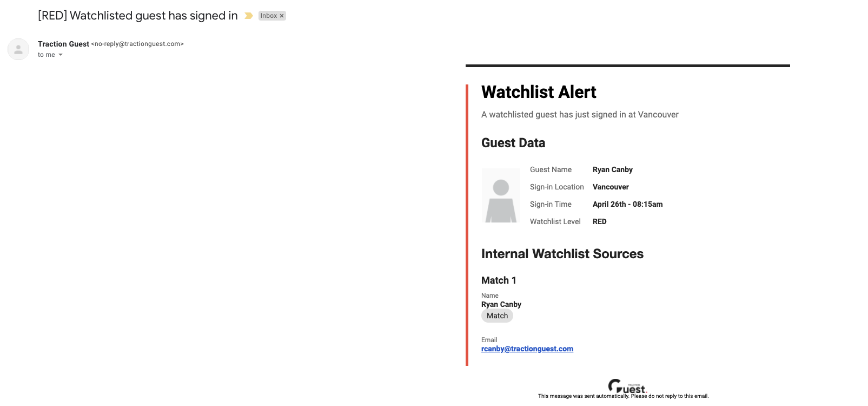868x406 pixels.
Task: Click the 'Sign-in Time' label
Action: (x=551, y=204)
